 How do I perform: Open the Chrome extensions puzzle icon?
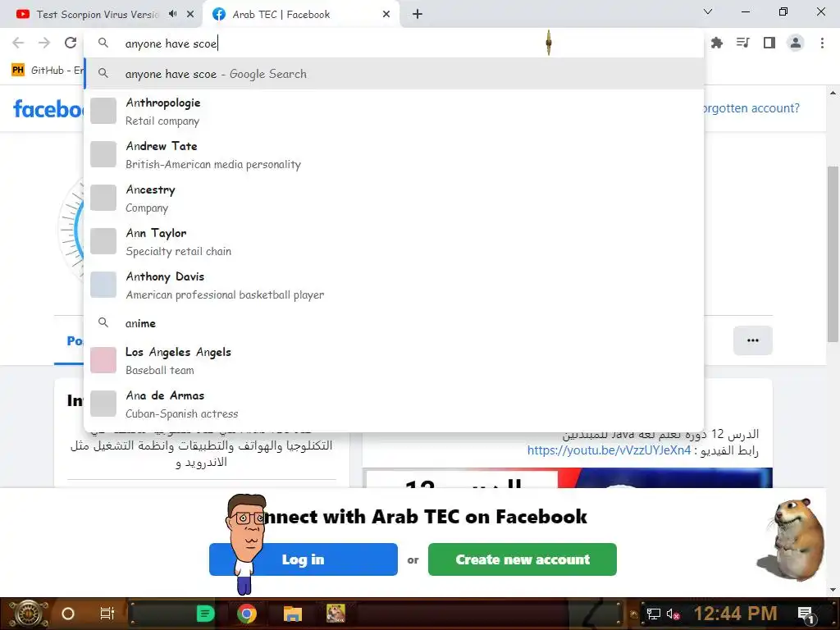716,43
